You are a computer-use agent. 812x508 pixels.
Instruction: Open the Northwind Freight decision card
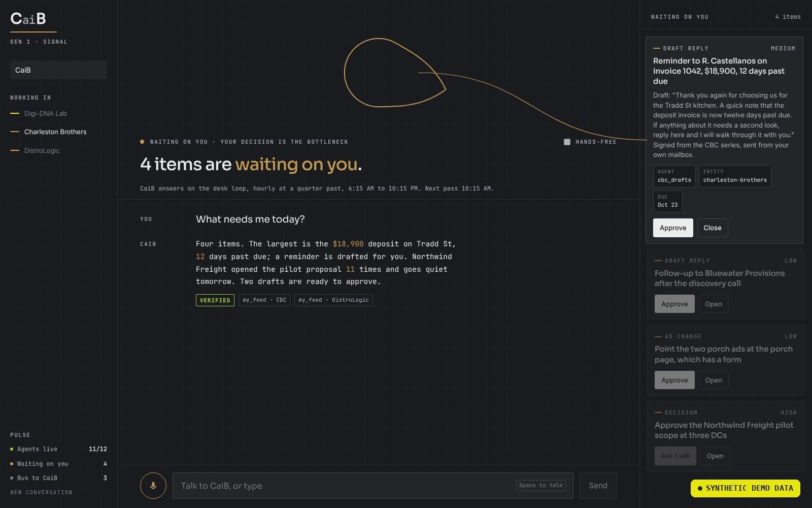click(715, 456)
